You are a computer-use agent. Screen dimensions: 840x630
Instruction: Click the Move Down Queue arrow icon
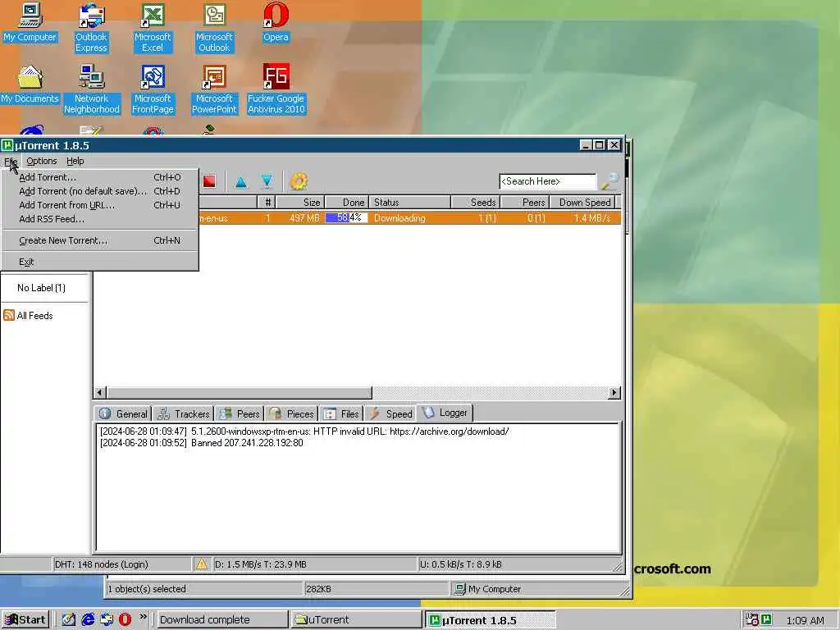[267, 181]
